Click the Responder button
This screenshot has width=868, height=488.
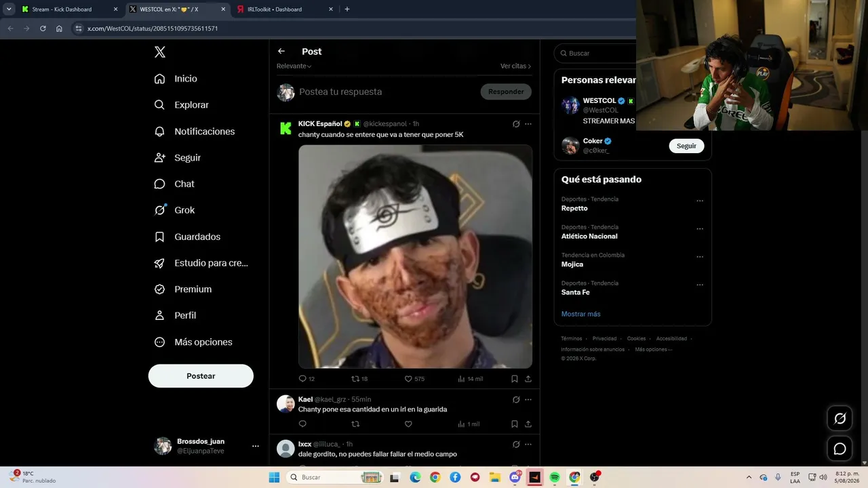point(506,91)
